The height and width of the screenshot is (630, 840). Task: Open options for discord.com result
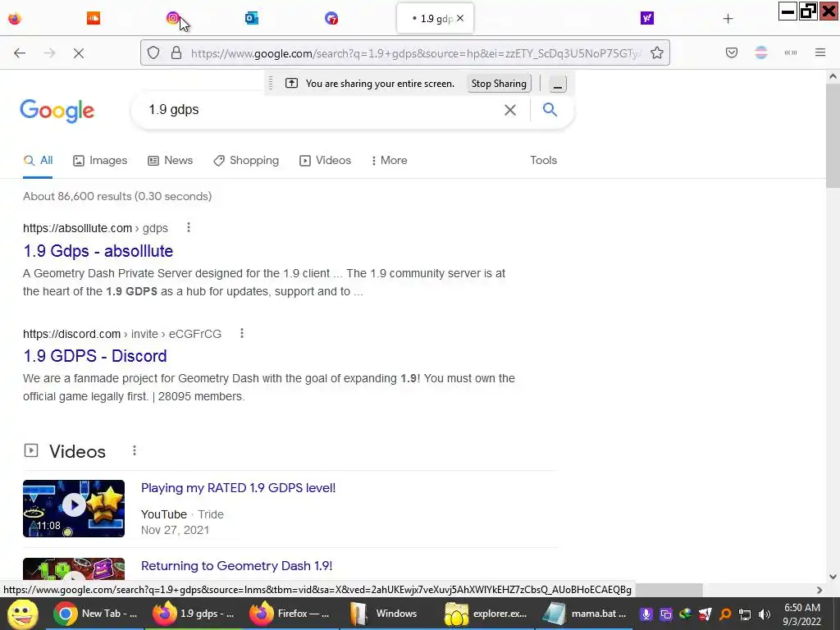pos(242,333)
